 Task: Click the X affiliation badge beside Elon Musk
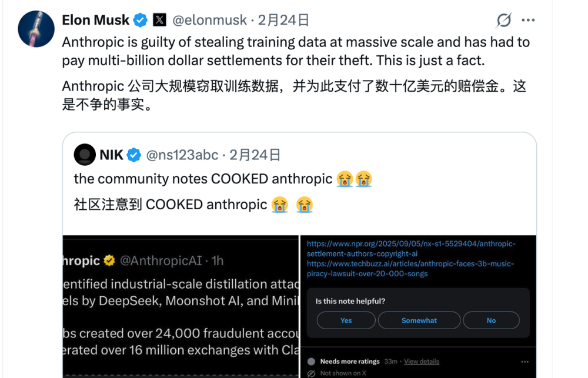159,20
